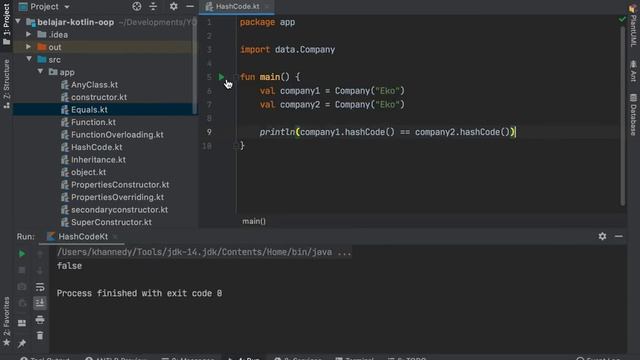Screen dimensions: 640x360
Task: Open SuperConstructor.kt file
Action: (111, 222)
